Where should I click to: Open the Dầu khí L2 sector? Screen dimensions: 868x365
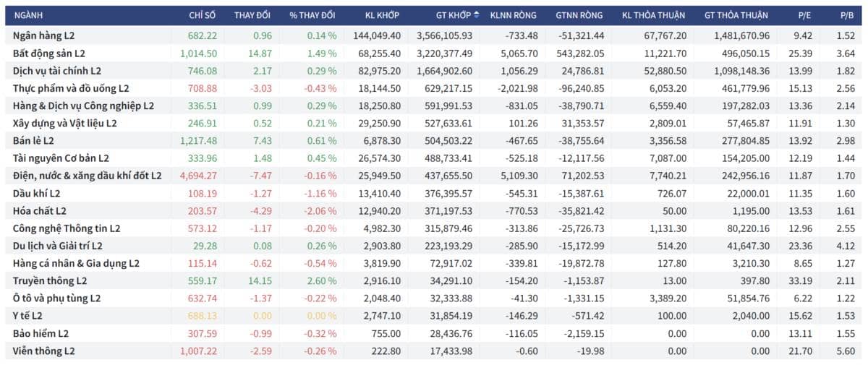(x=36, y=193)
